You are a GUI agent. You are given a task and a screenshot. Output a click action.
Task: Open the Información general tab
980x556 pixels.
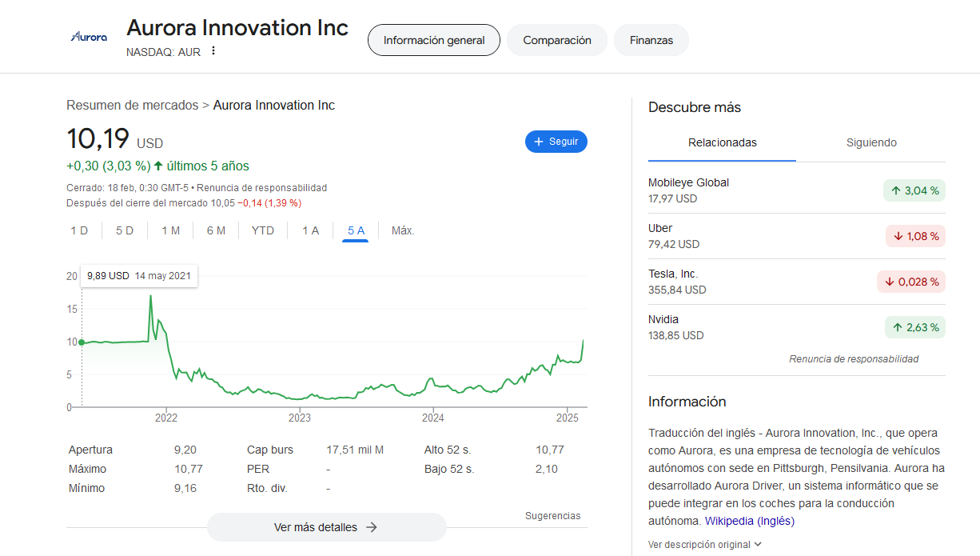tap(434, 40)
